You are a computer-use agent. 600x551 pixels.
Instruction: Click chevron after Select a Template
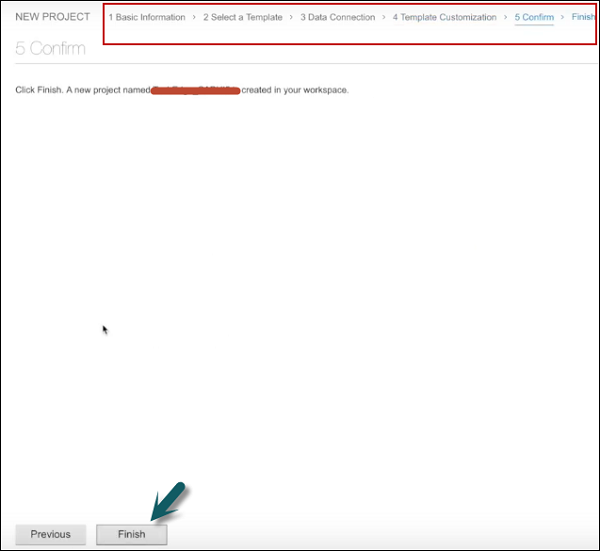coord(291,17)
